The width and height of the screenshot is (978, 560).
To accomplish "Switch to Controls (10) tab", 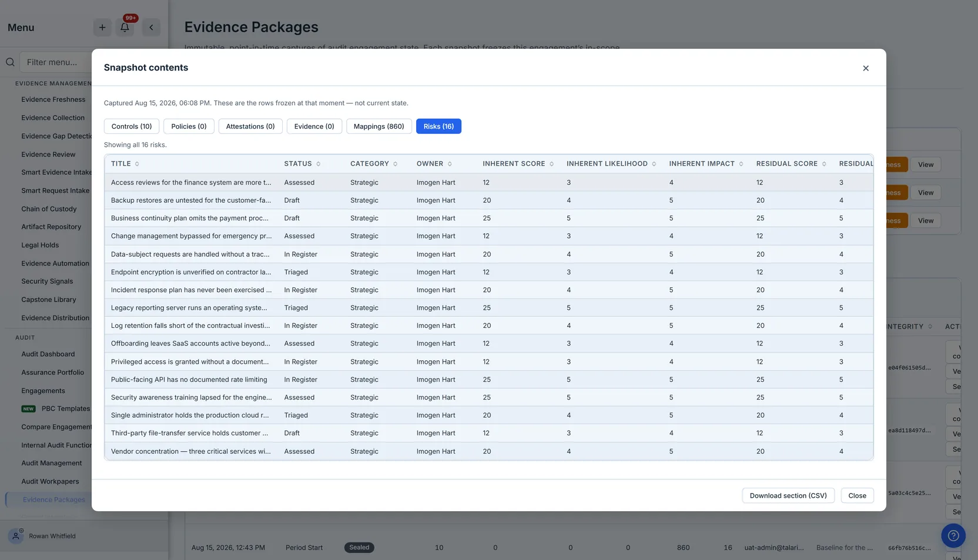I will point(132,126).
